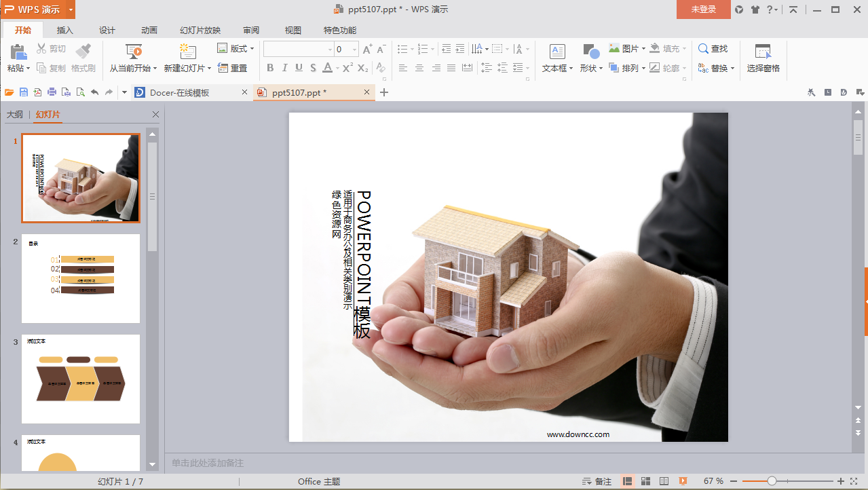
Task: Open the Selection Pane (选择窗格) icon
Action: coord(763,52)
